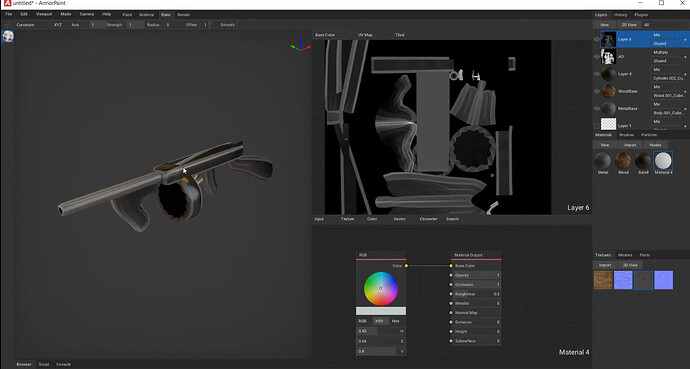690x369 pixels.
Task: Open the Base Color channel dropdown
Action: tap(330, 35)
